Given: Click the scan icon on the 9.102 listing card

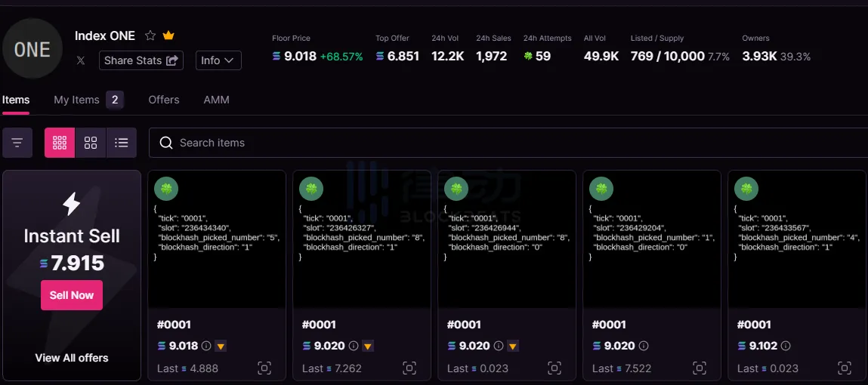Looking at the screenshot, I should (x=845, y=368).
